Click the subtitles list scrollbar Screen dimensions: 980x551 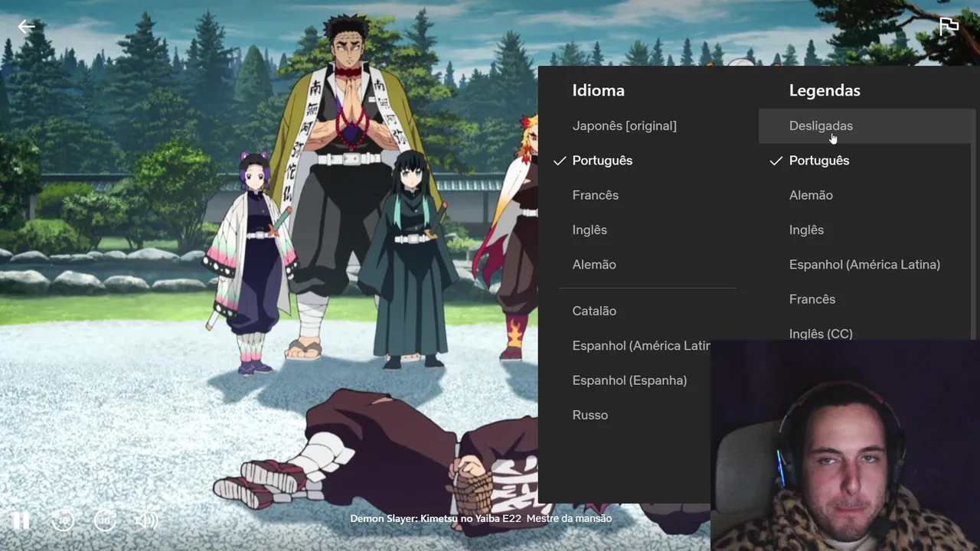[975, 224]
